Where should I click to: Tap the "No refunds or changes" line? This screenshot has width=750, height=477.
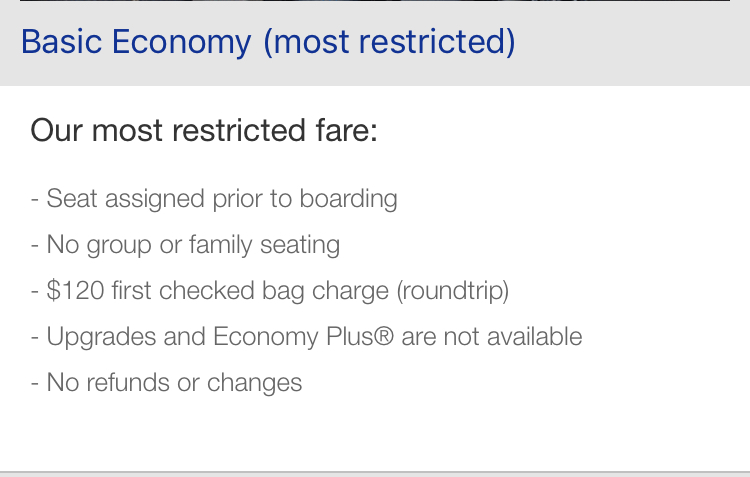[x=166, y=382]
